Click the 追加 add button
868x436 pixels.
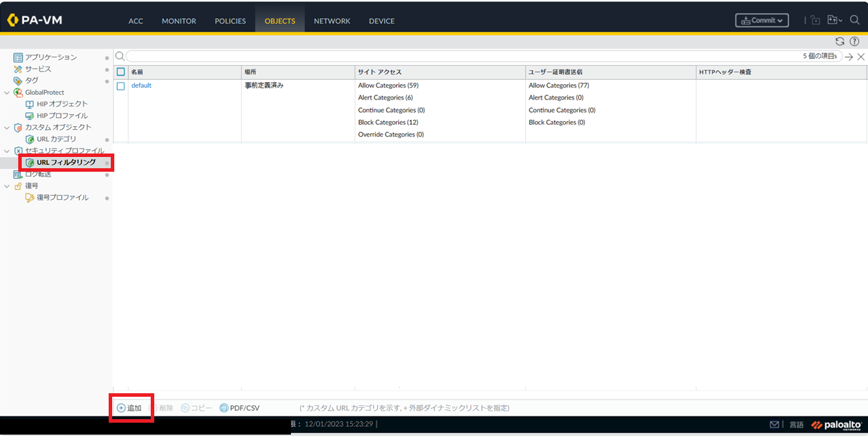click(x=130, y=408)
